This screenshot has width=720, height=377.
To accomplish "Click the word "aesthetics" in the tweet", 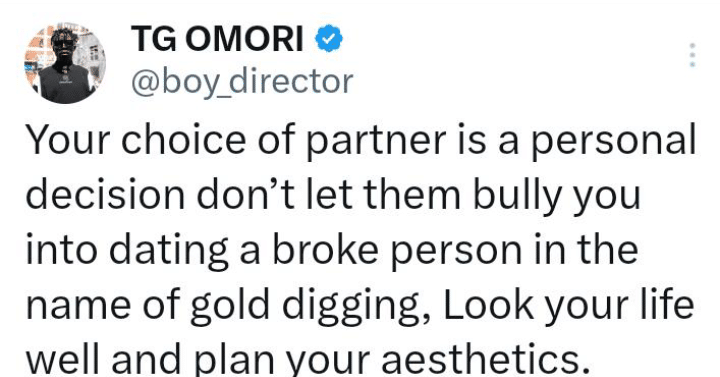I will pos(485,359).
